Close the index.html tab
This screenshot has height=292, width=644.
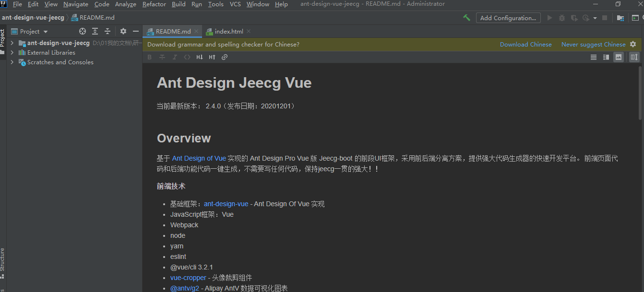point(249,31)
